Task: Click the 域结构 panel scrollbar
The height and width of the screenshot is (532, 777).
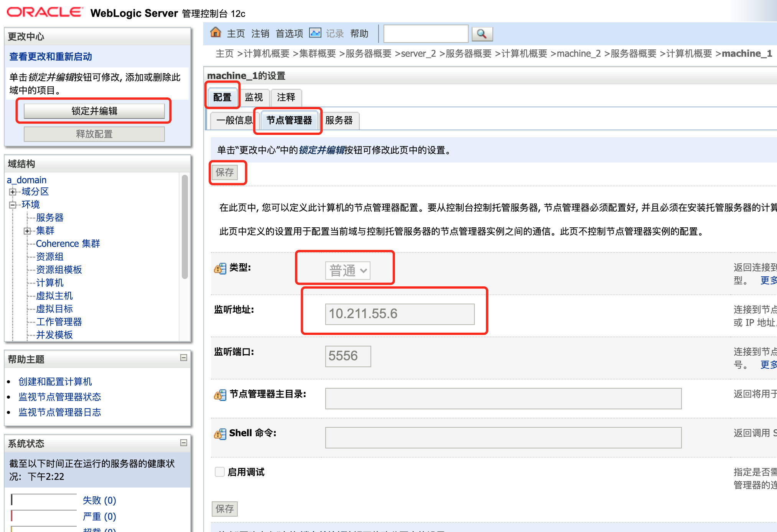Action: [x=185, y=227]
